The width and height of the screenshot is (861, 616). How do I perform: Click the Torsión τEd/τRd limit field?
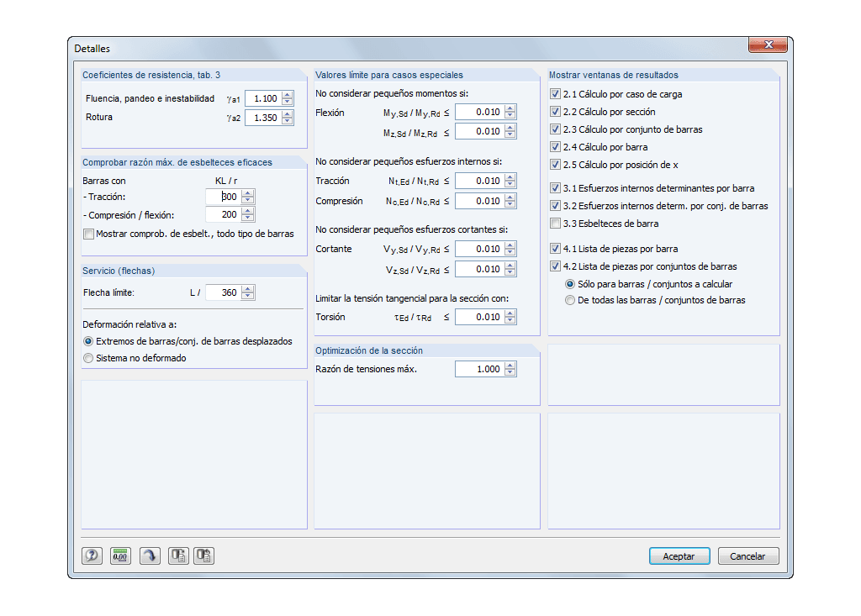click(x=479, y=317)
